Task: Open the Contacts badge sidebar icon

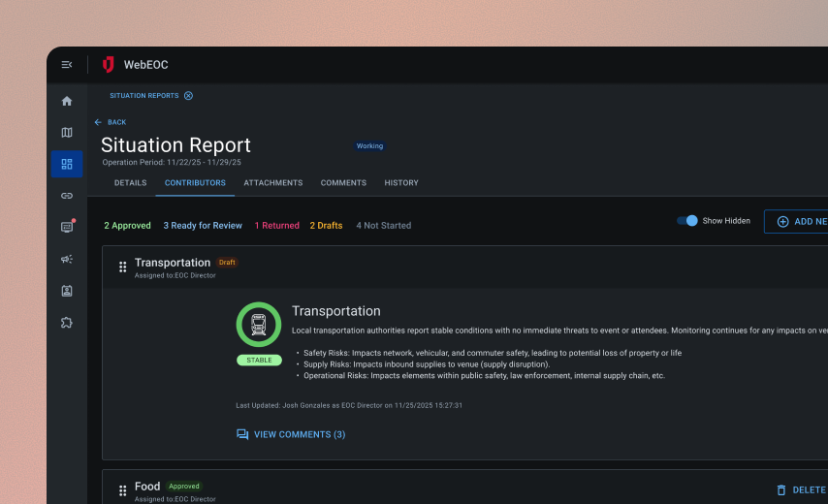Action: [x=67, y=291]
